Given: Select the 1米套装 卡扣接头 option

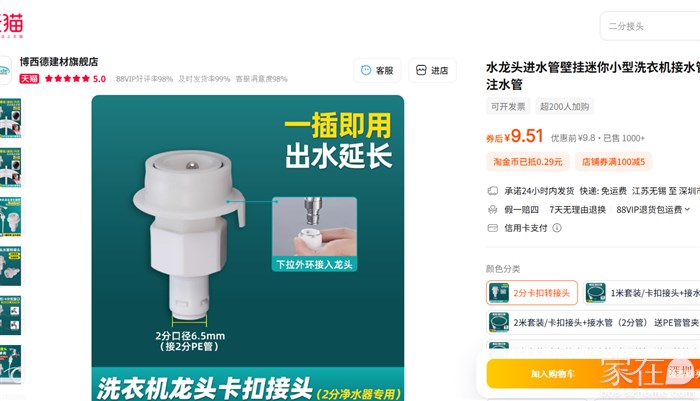Looking at the screenshot, I should coord(642,293).
